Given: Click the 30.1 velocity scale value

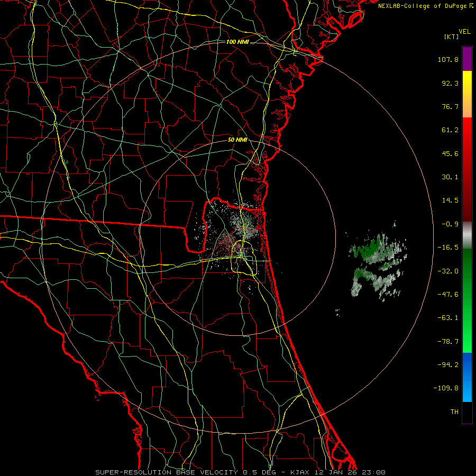Looking at the screenshot, I should click(x=450, y=177).
